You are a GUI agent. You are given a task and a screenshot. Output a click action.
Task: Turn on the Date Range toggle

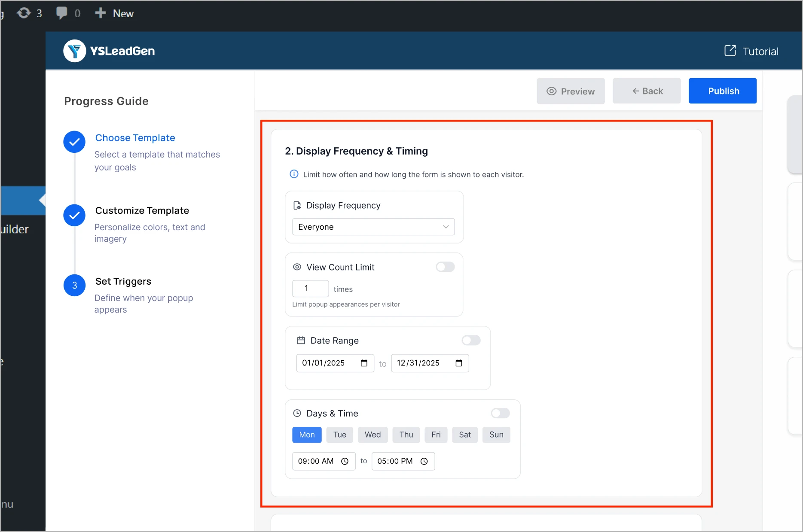(x=471, y=340)
